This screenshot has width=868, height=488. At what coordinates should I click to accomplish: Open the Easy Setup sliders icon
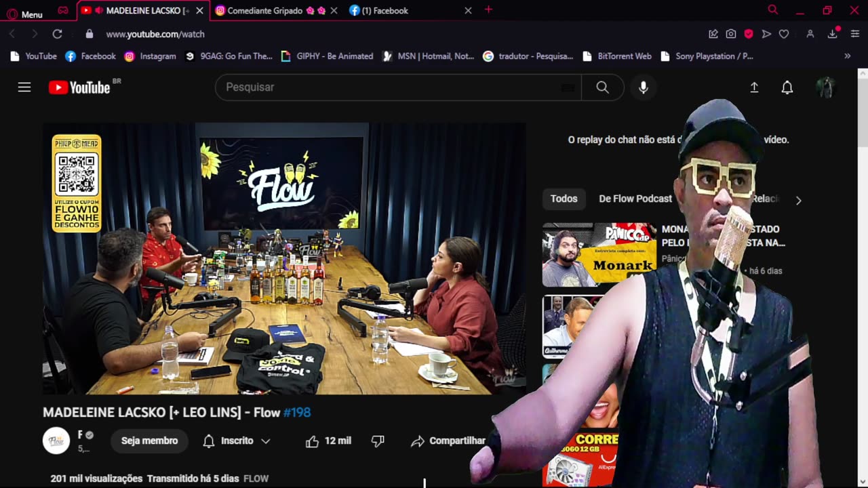tap(854, 34)
